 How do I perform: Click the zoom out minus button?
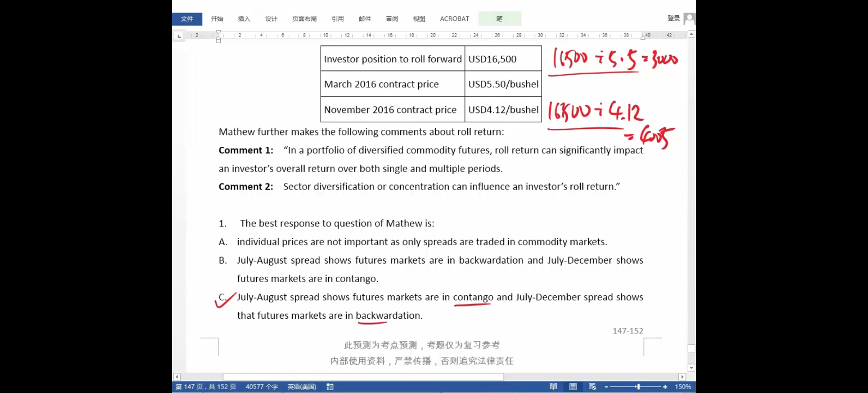point(606,386)
